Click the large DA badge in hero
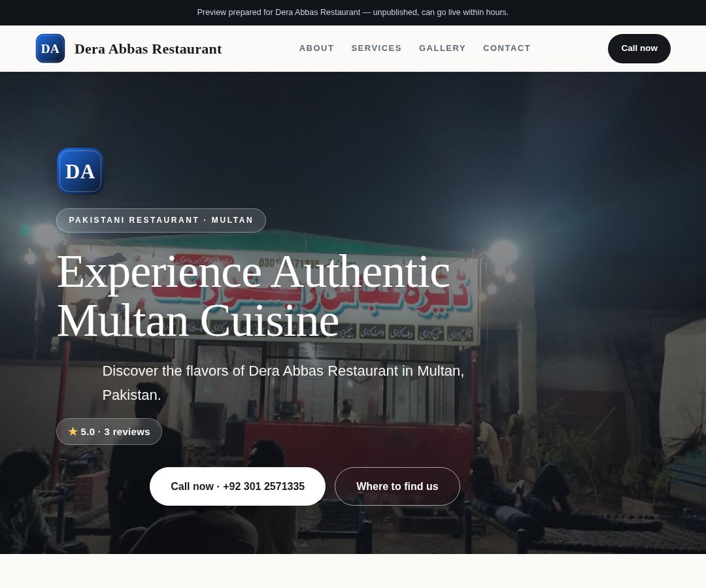This screenshot has width=706, height=588. pyautogui.click(x=80, y=171)
